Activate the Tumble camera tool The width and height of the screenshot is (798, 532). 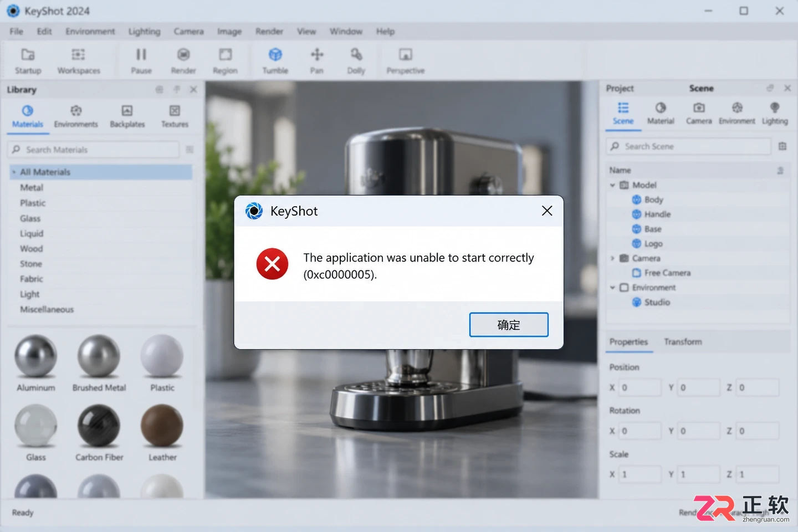275,61
